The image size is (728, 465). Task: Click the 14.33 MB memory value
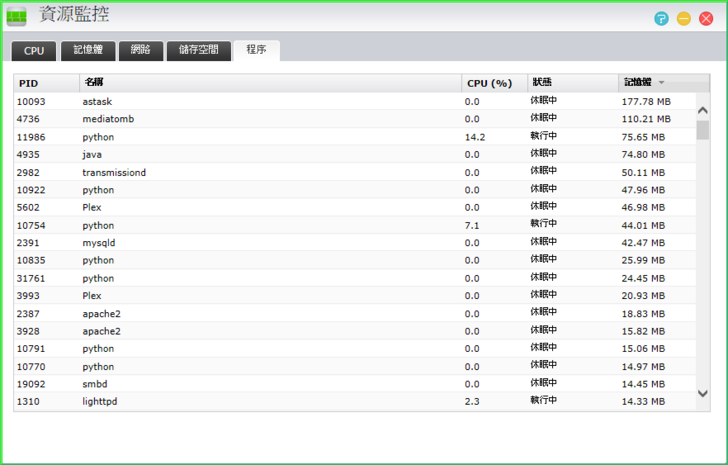coord(644,402)
